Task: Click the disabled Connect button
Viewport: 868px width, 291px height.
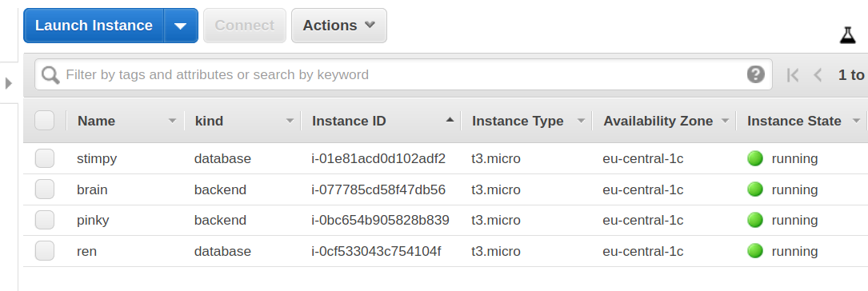Action: (x=245, y=26)
